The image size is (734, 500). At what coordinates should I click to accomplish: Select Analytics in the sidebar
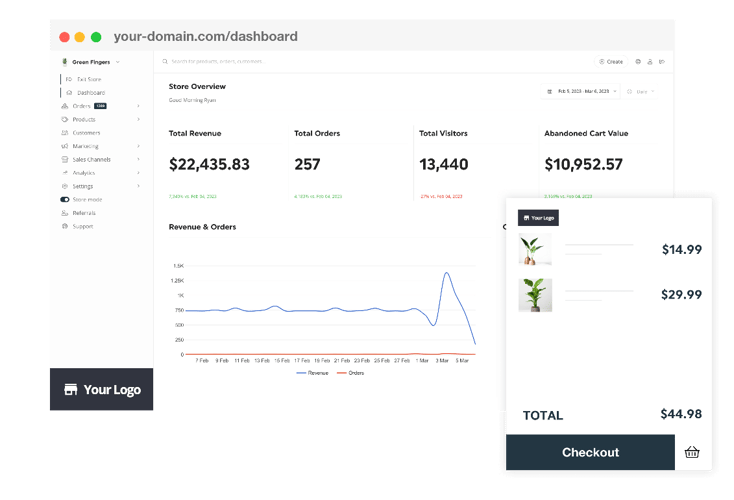click(x=84, y=173)
